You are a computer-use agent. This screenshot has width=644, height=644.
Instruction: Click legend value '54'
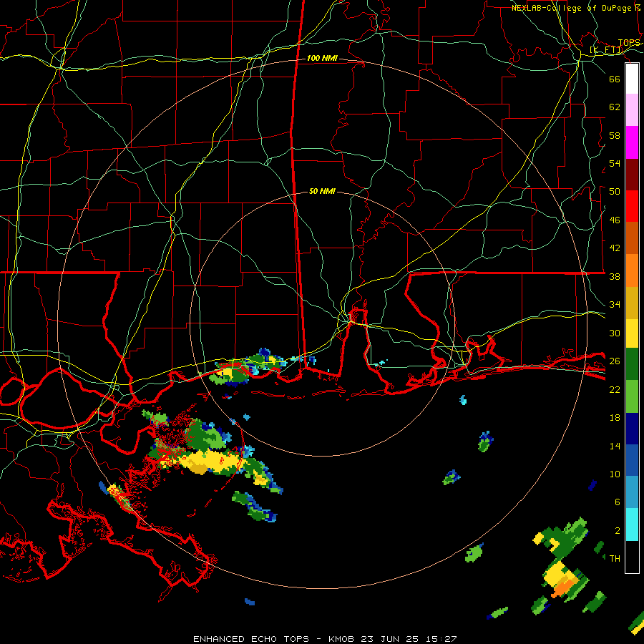pyautogui.click(x=615, y=163)
